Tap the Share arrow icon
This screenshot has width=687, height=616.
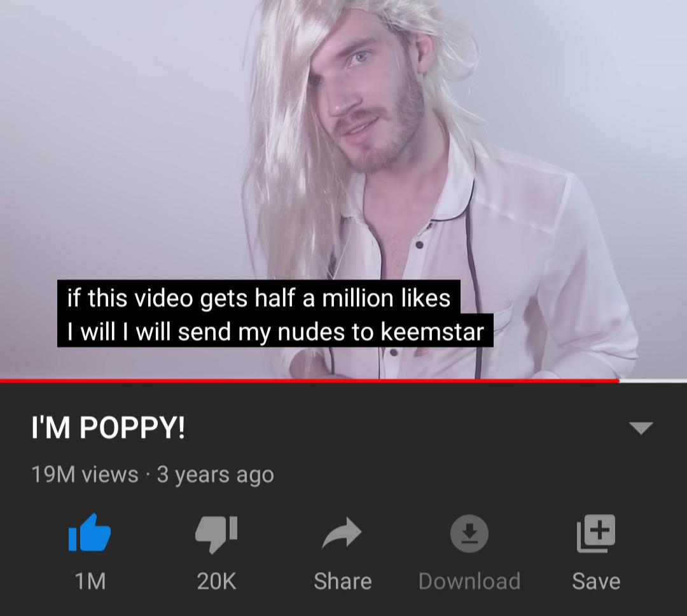pos(342,533)
